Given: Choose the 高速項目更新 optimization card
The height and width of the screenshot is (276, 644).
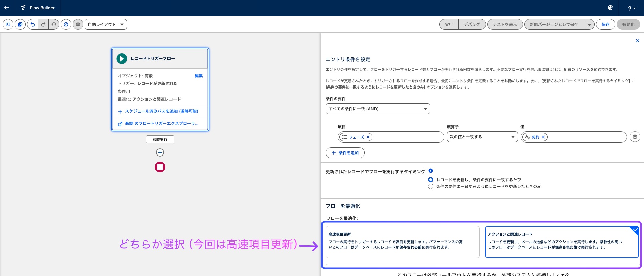Looking at the screenshot, I should tap(403, 242).
